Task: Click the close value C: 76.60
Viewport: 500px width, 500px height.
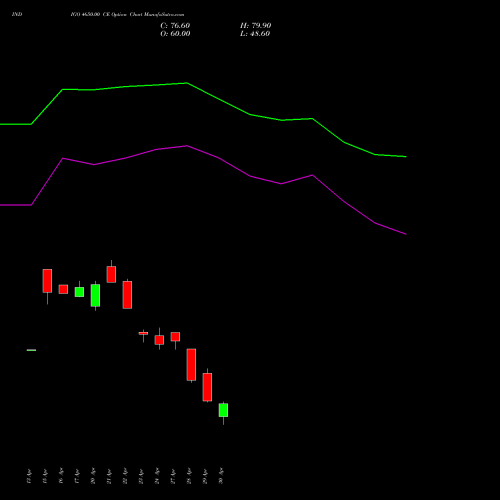Action: (175, 25)
